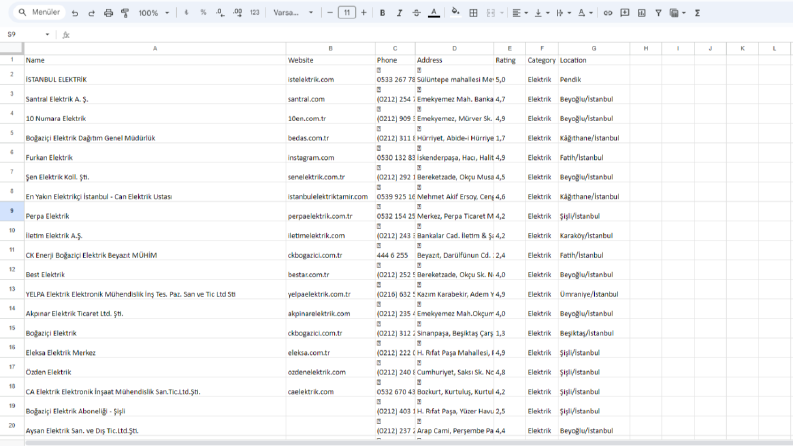This screenshot has height=446, width=793.
Task: Open the functions sigma menu
Action: [x=697, y=13]
